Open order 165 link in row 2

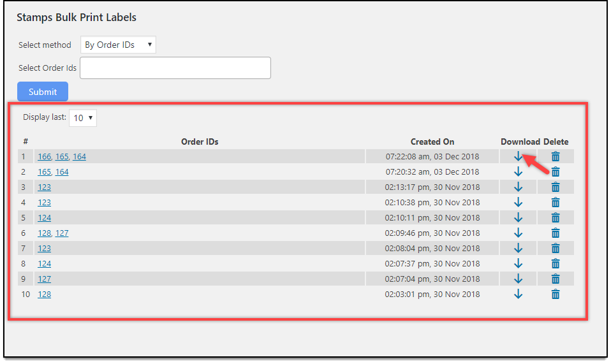pos(45,171)
